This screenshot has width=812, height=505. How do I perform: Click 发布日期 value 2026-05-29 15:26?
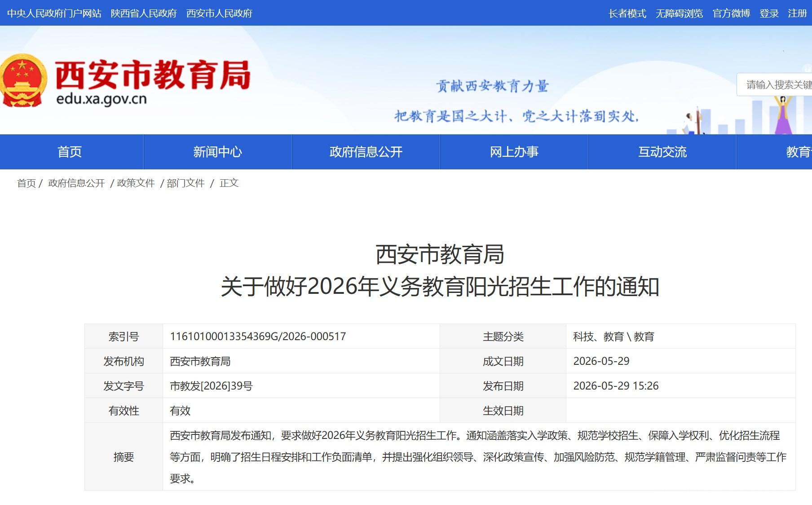[x=616, y=386]
